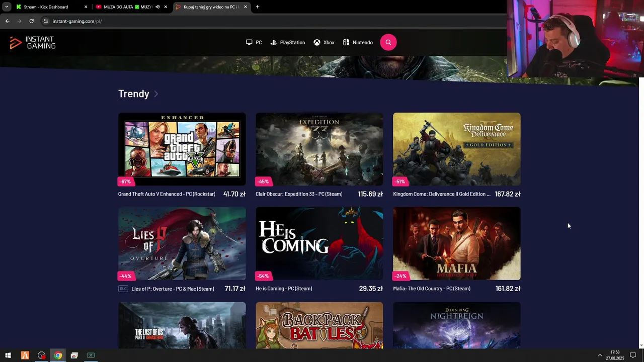Click the DLC tag on Lies of P

(x=123, y=289)
